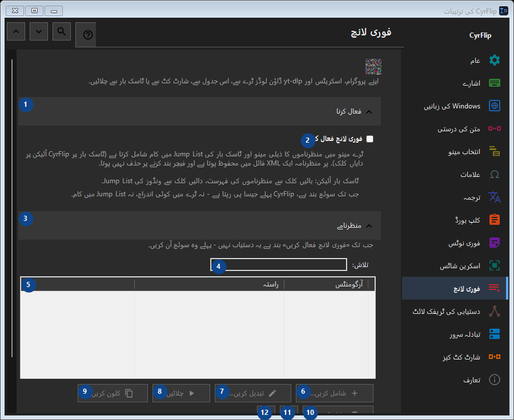
Task: Click the تبادلہ سرور server icon
Action: click(495, 334)
